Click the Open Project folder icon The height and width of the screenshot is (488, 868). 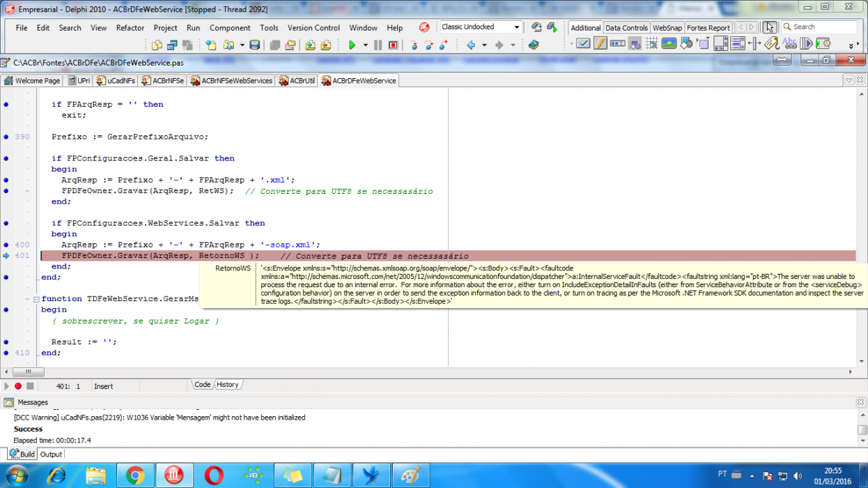pos(228,45)
